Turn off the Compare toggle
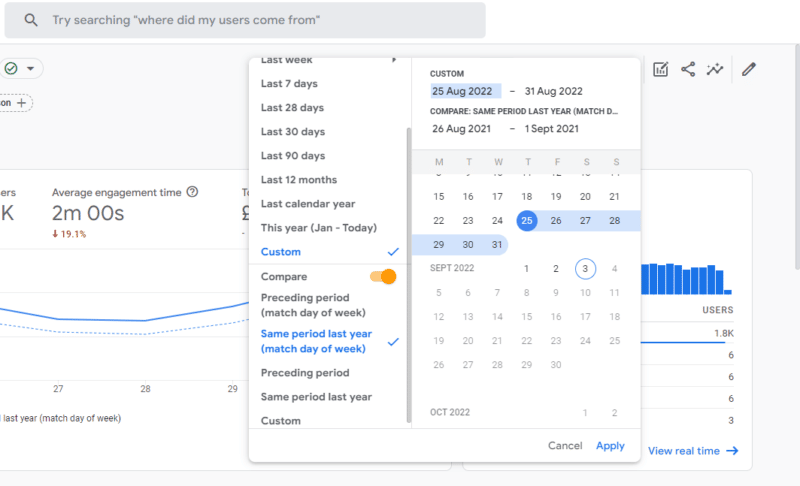This screenshot has height=486, width=800. click(x=383, y=277)
